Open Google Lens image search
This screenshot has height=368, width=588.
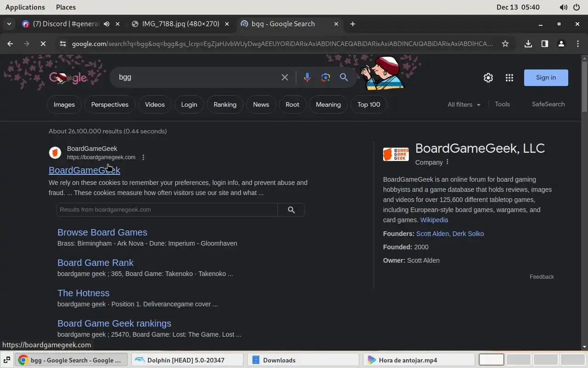[x=326, y=77]
